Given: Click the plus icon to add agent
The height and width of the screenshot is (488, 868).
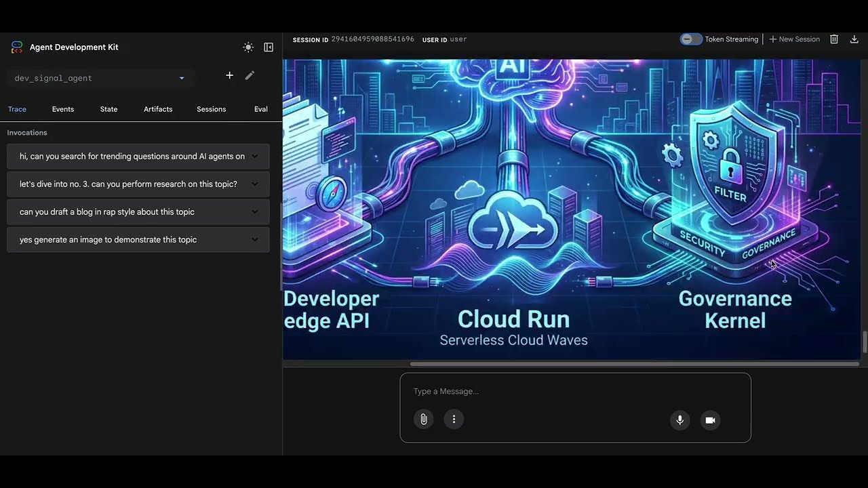Looking at the screenshot, I should coord(229,75).
